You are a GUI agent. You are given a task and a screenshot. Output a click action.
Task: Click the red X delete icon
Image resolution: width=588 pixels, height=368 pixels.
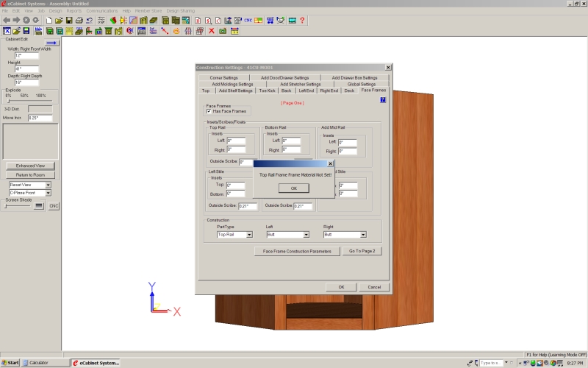pos(212,31)
